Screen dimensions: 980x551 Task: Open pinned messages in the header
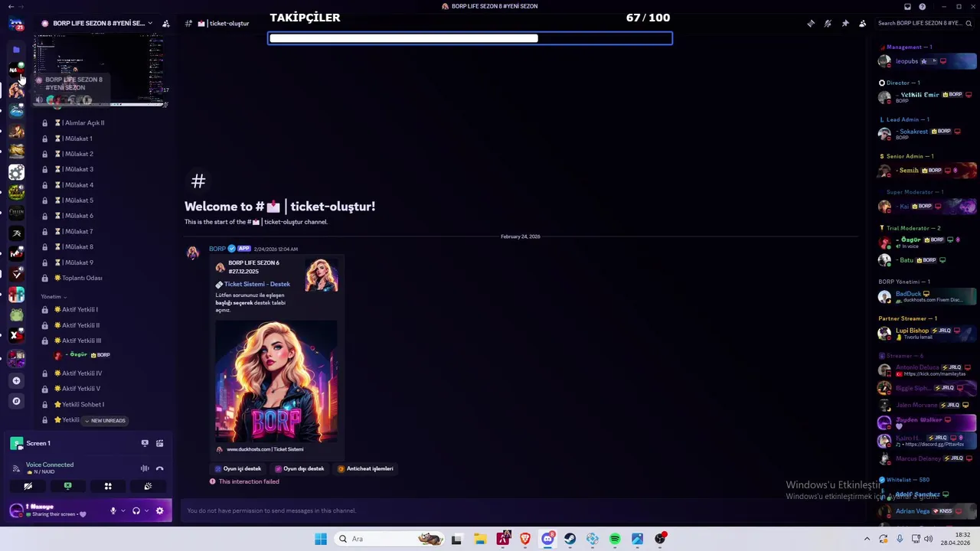(x=845, y=24)
